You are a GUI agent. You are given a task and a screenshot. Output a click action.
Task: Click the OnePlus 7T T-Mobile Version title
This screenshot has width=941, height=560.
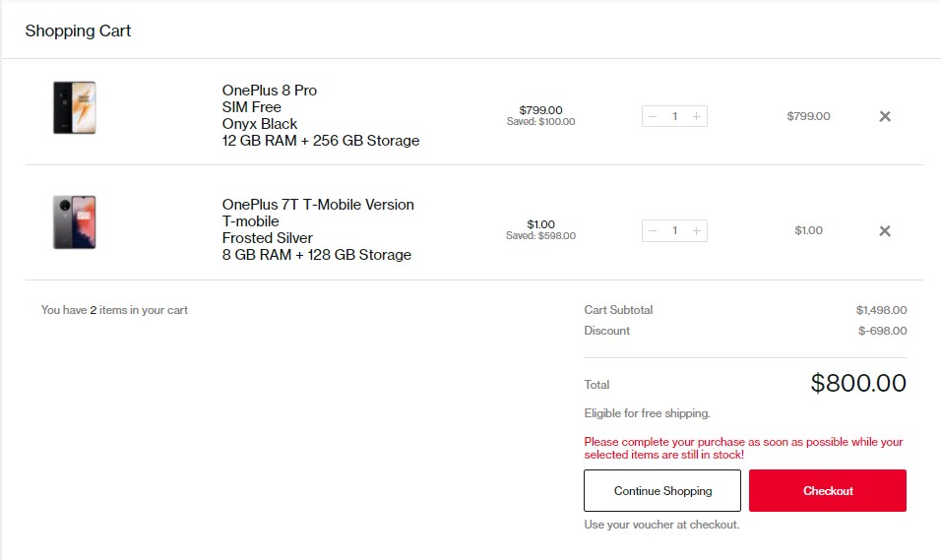click(318, 205)
